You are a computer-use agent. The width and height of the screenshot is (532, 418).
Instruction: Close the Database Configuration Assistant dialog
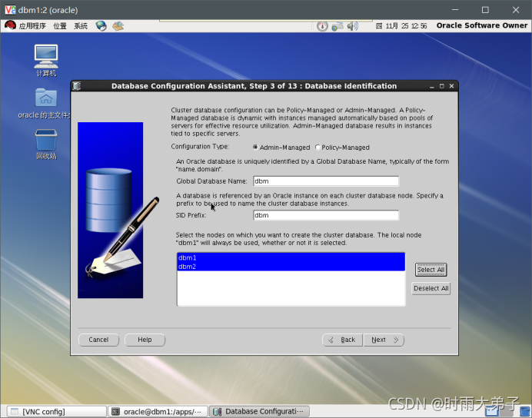[451, 86]
